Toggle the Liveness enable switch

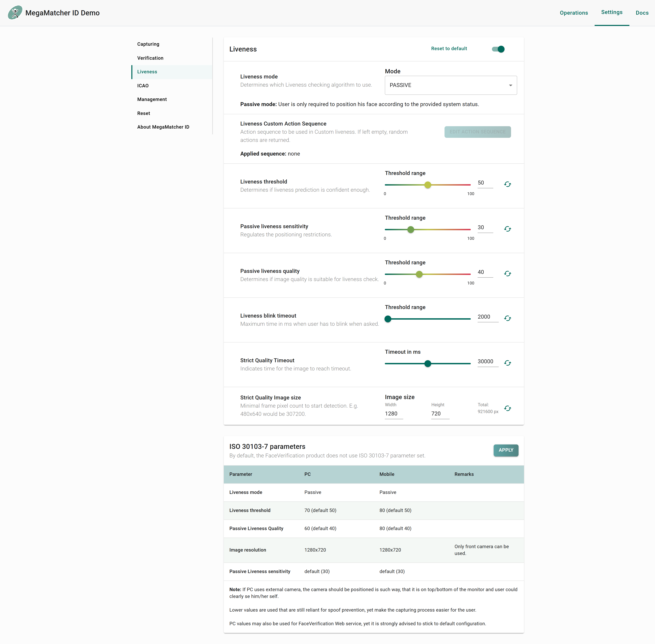[x=498, y=49]
